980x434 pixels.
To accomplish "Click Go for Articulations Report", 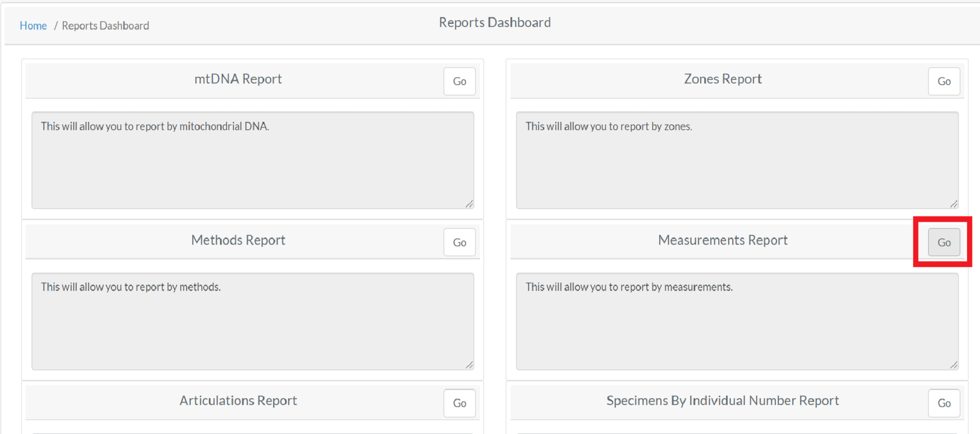I will pos(459,403).
